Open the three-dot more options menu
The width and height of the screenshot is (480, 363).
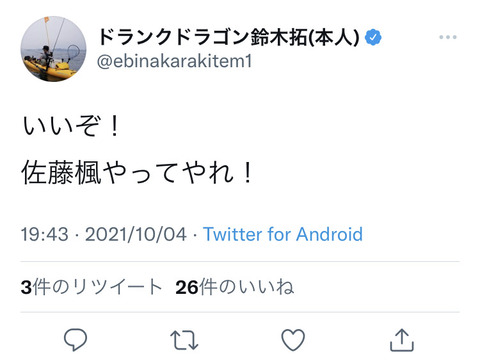(448, 37)
